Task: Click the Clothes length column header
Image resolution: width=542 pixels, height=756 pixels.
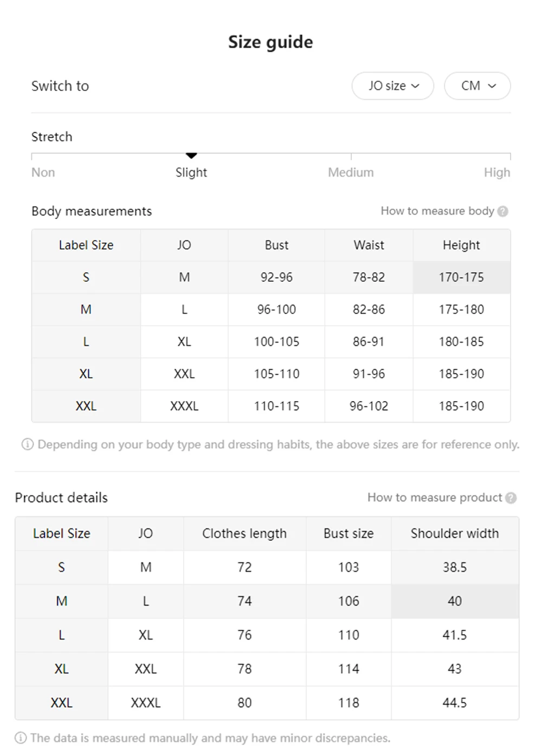Action: coord(244,533)
